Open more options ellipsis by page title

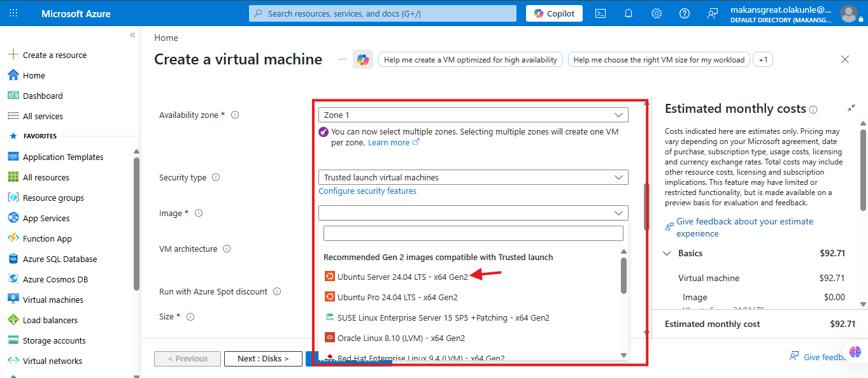click(x=343, y=59)
